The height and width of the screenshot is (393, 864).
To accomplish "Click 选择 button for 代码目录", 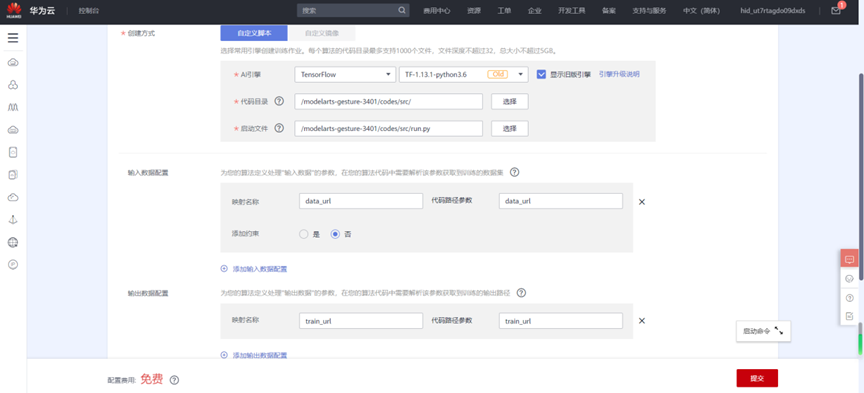I will coord(510,101).
